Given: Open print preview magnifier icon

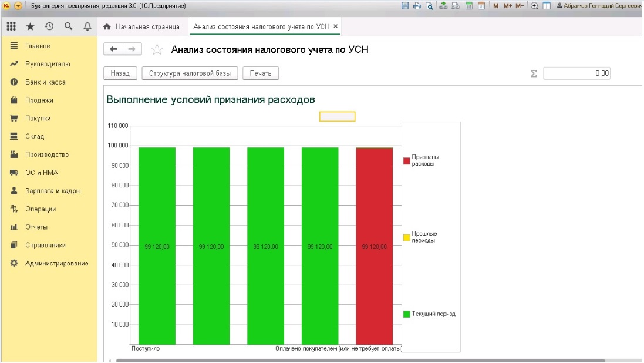Looking at the screenshot, I should coord(429,6).
